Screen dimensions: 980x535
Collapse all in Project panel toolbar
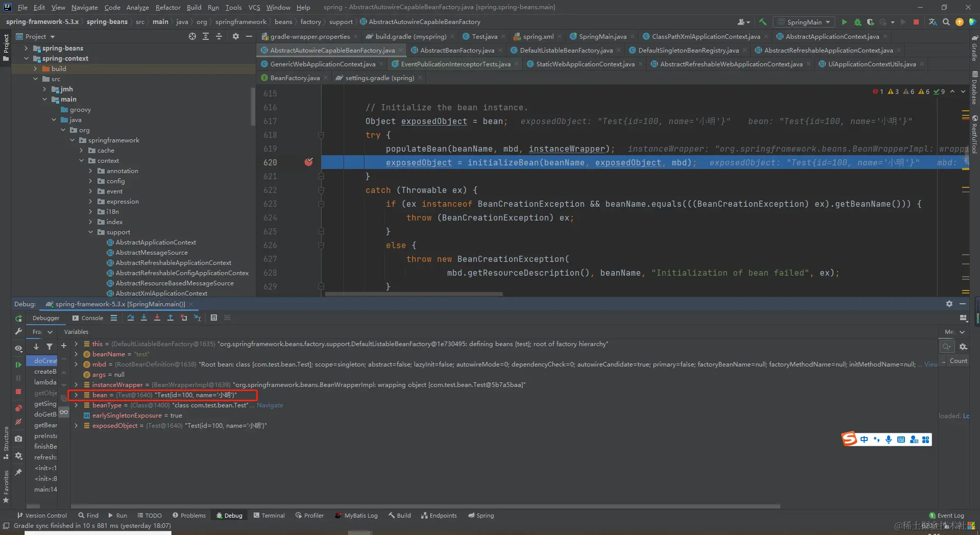[x=219, y=36]
